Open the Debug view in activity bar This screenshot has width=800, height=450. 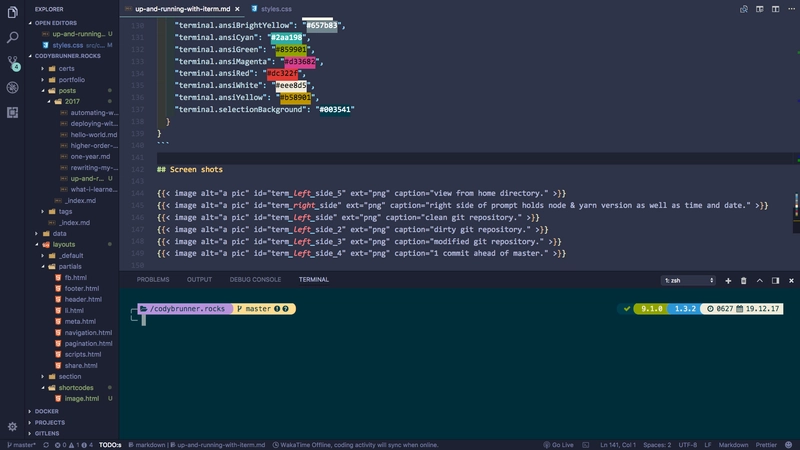point(12,87)
